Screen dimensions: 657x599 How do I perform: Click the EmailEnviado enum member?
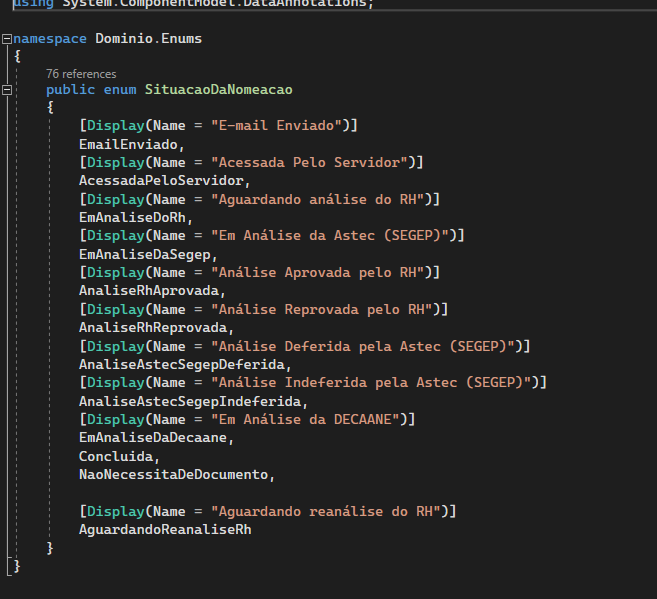click(x=128, y=145)
